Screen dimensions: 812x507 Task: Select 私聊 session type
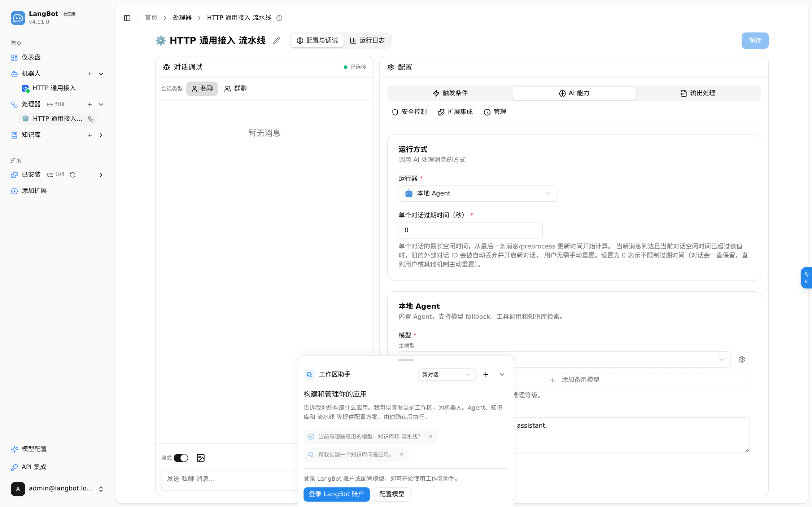202,89
